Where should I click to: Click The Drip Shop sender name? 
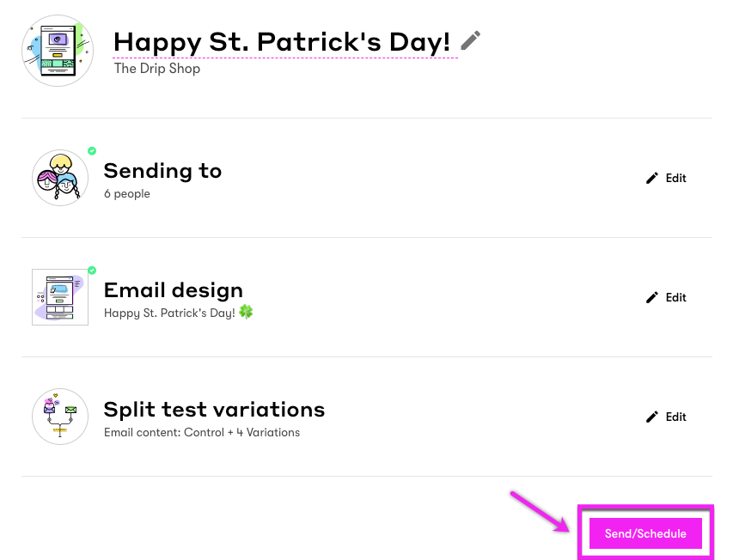click(x=156, y=68)
